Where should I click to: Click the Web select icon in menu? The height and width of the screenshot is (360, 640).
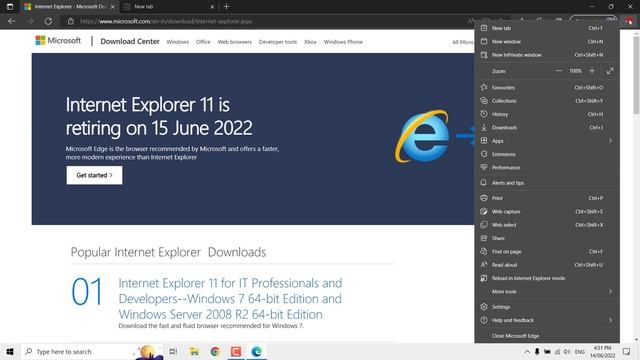484,225
